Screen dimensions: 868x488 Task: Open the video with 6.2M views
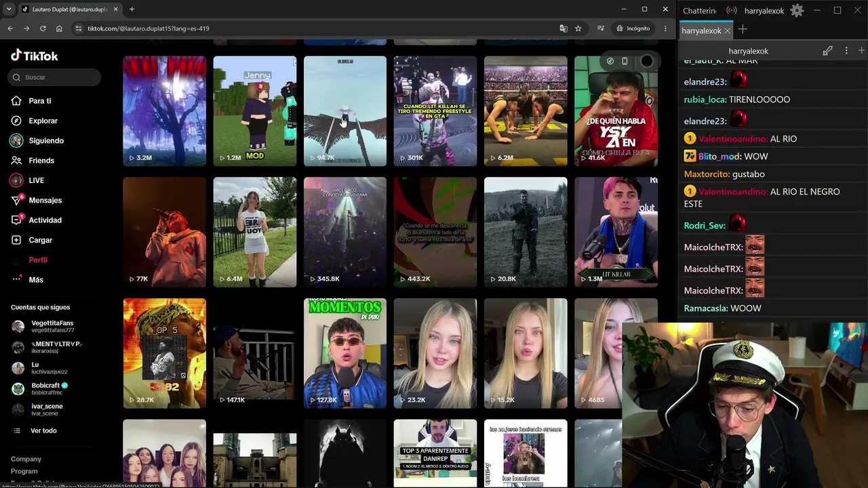[x=526, y=111]
